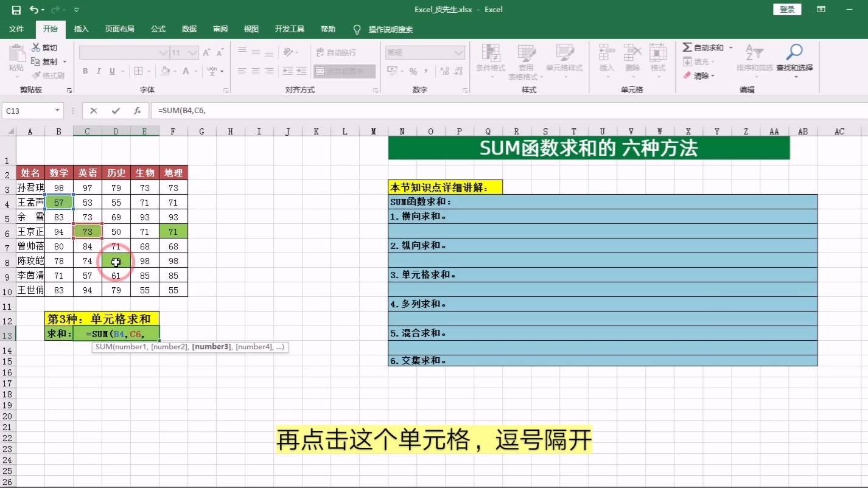Confirm the formula with the checkmark
This screenshot has height=488, width=868.
click(x=116, y=111)
